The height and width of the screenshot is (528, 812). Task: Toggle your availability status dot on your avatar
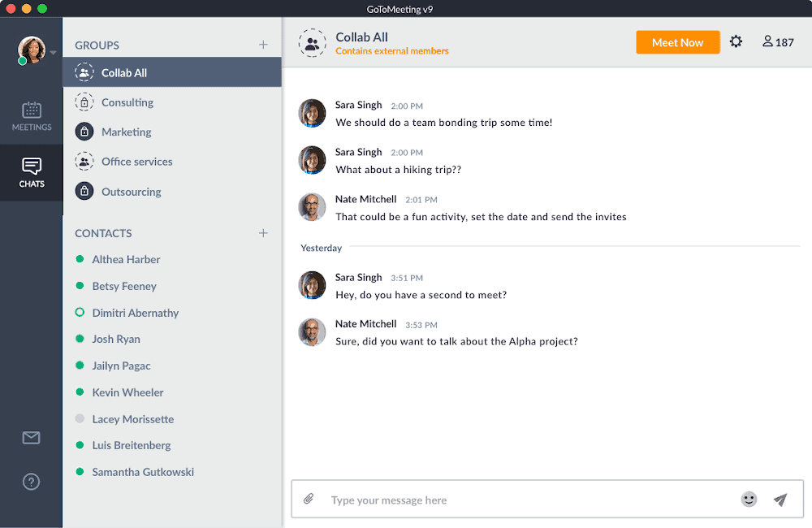click(21, 60)
